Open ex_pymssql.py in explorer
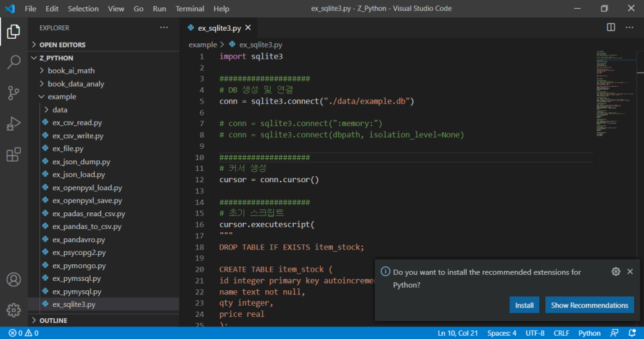This screenshot has width=644, height=339. [x=103, y=278]
